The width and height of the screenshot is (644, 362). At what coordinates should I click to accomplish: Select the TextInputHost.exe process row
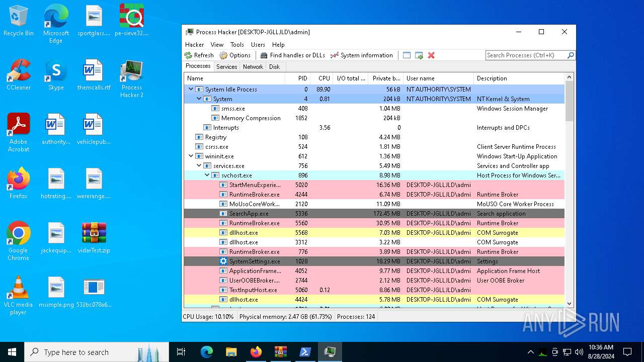(x=374, y=290)
